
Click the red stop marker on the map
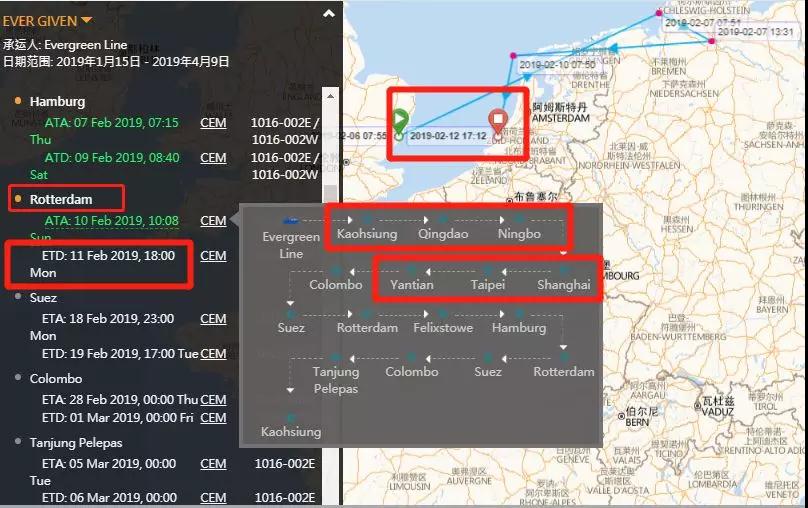pos(498,122)
